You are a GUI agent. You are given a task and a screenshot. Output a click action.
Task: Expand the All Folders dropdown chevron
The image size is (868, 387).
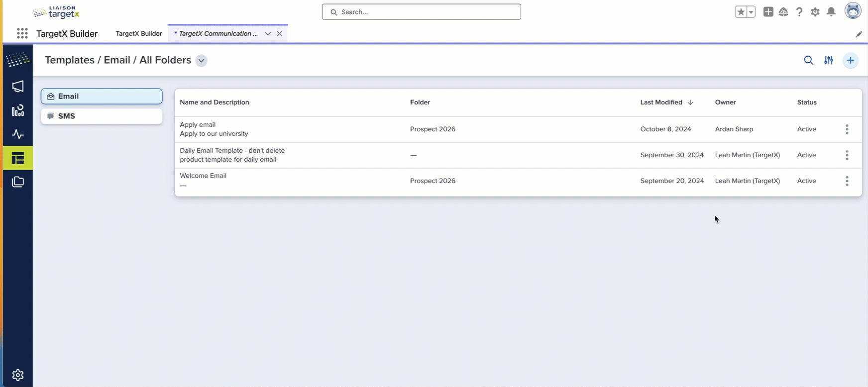click(x=201, y=61)
